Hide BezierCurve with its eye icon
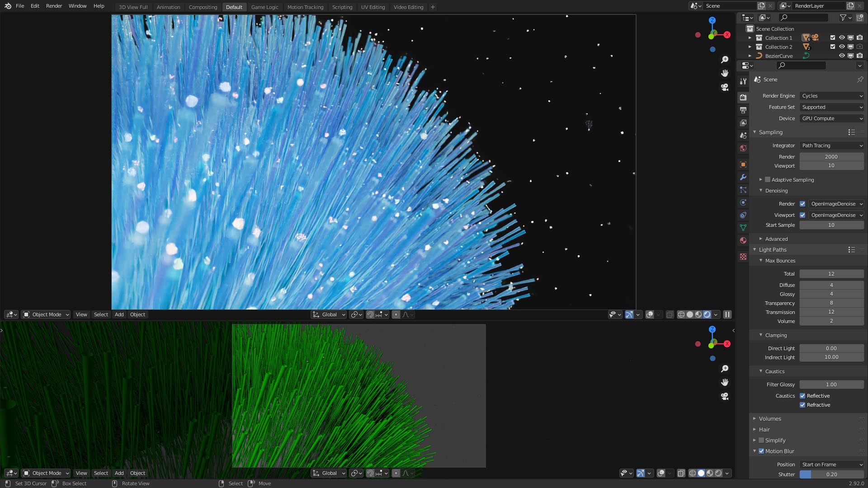Viewport: 868px width, 488px height. click(x=842, y=56)
